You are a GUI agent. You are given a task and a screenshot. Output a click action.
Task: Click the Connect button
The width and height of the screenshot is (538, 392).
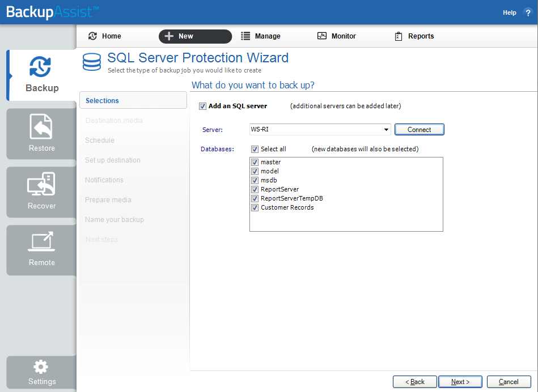[420, 130]
